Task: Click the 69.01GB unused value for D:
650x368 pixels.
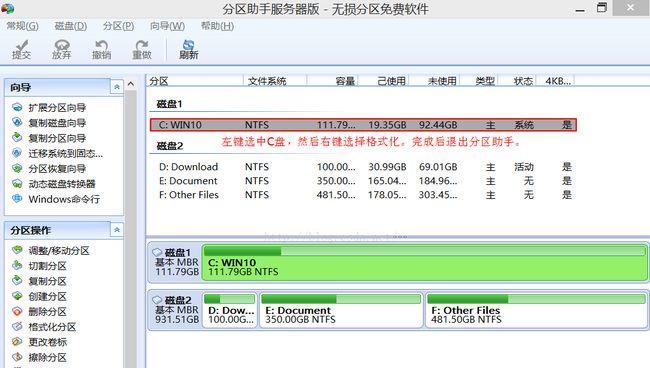Action: coord(438,167)
